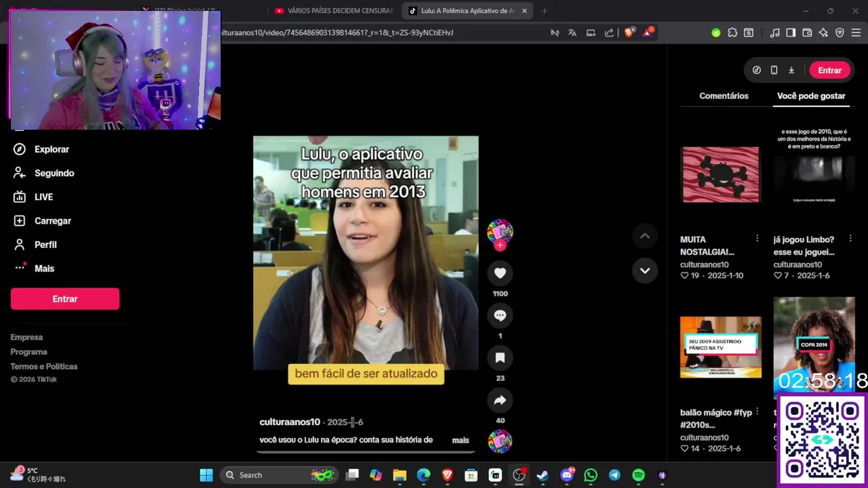
Task: Open Brave Rewards triangle icon
Action: (x=648, y=33)
